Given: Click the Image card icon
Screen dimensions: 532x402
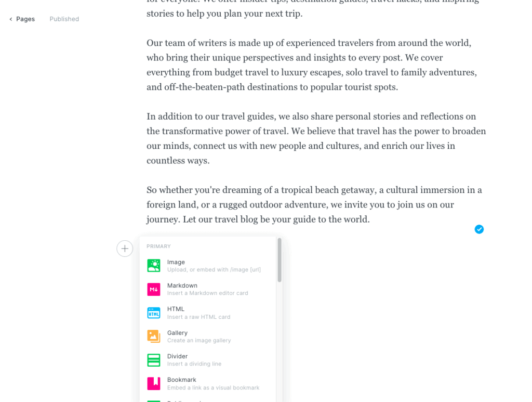Looking at the screenshot, I should (x=153, y=266).
